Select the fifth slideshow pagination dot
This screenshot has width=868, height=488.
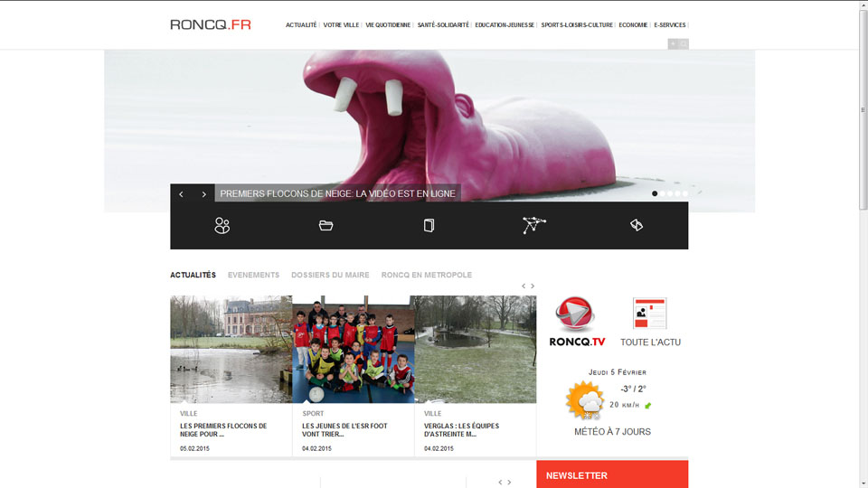tap(685, 193)
